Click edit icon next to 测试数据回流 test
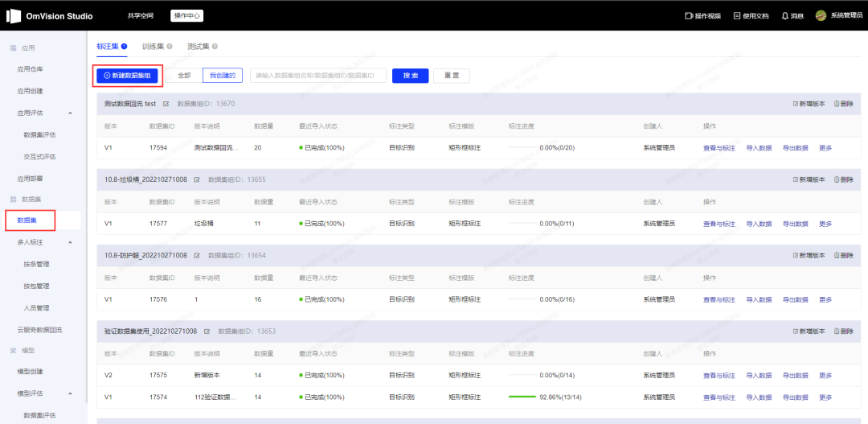The width and height of the screenshot is (868, 424). tap(166, 104)
